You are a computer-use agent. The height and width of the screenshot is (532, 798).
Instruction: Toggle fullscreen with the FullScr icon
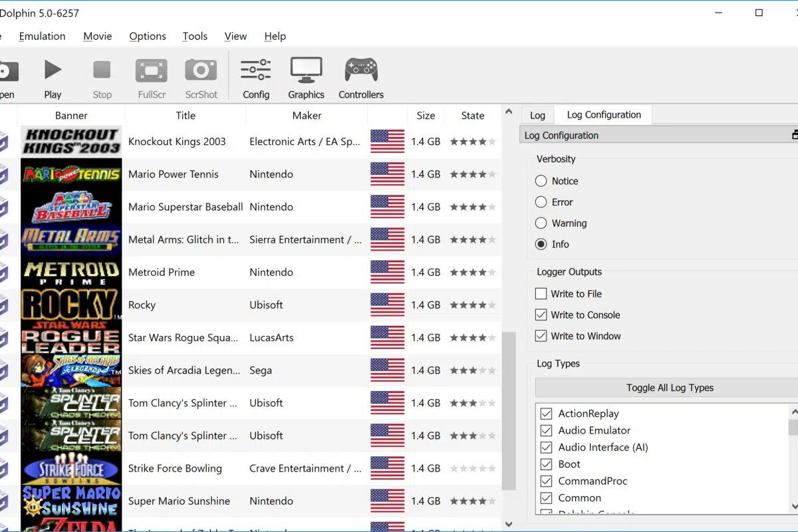click(x=152, y=78)
